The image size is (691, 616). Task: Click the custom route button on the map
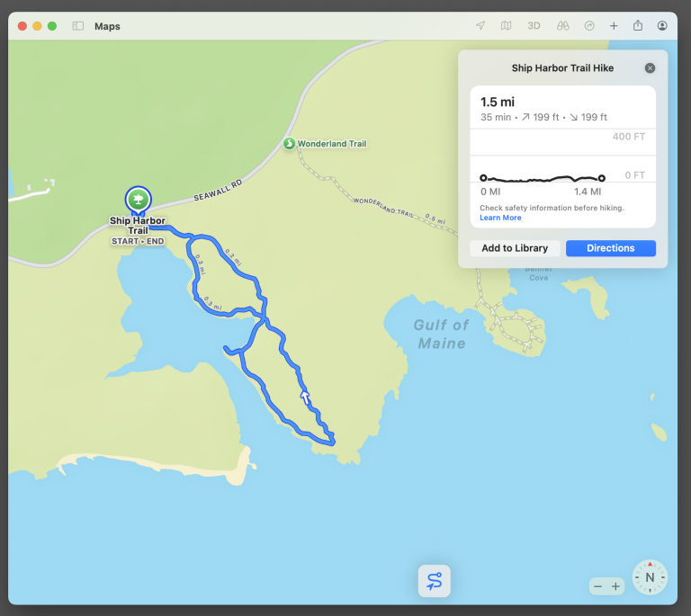click(434, 581)
